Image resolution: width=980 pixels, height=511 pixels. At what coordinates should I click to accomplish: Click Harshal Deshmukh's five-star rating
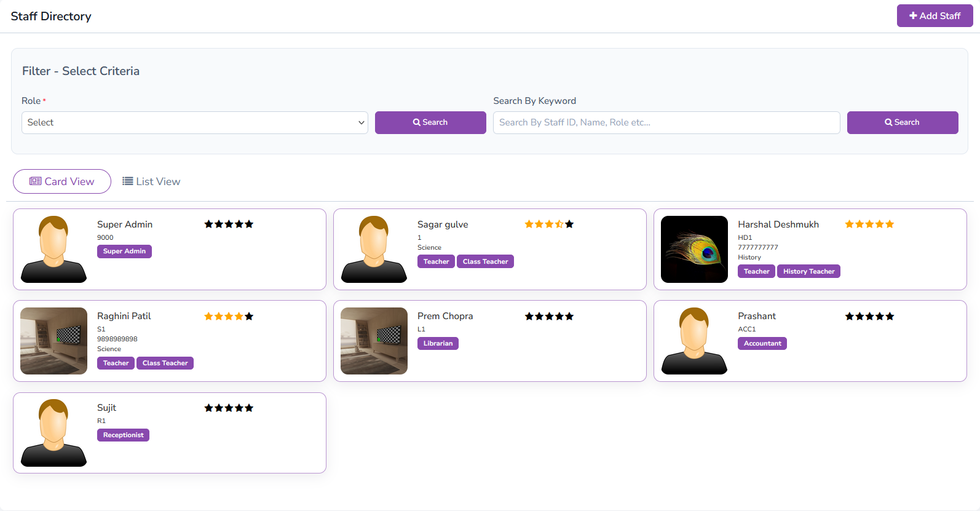(x=869, y=224)
